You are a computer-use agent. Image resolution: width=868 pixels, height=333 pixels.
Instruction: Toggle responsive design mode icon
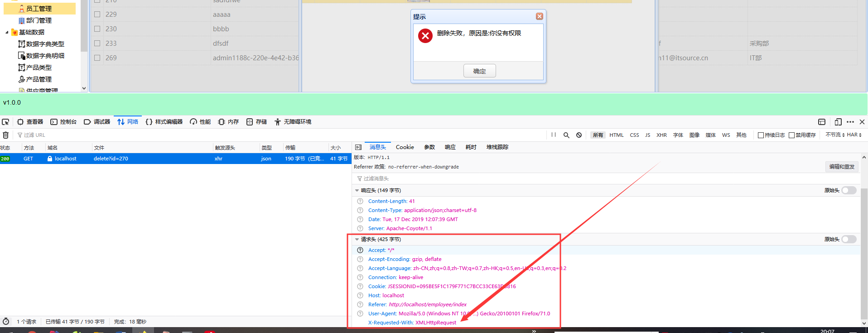click(838, 122)
